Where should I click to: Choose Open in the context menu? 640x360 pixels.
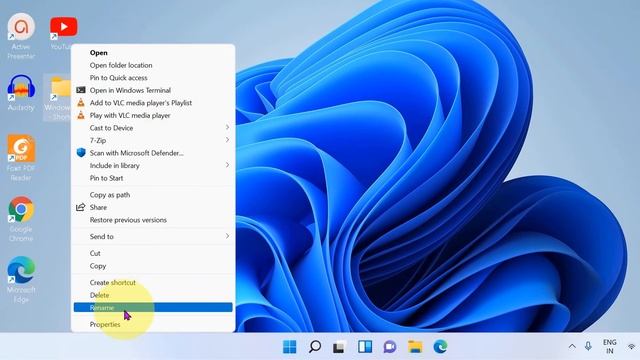point(153,53)
